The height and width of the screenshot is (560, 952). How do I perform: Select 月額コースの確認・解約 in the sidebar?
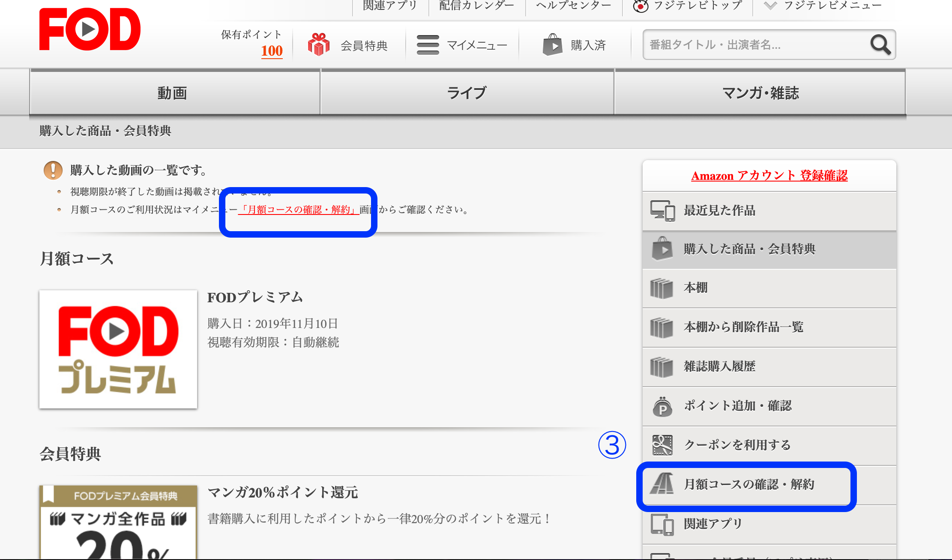point(769,485)
